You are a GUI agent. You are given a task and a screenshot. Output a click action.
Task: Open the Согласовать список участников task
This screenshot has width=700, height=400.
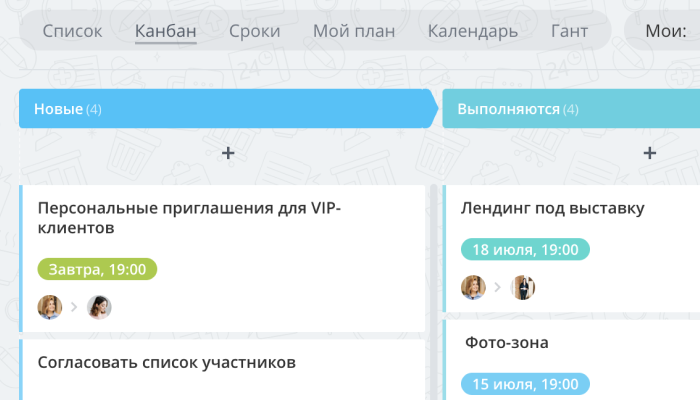tap(167, 362)
